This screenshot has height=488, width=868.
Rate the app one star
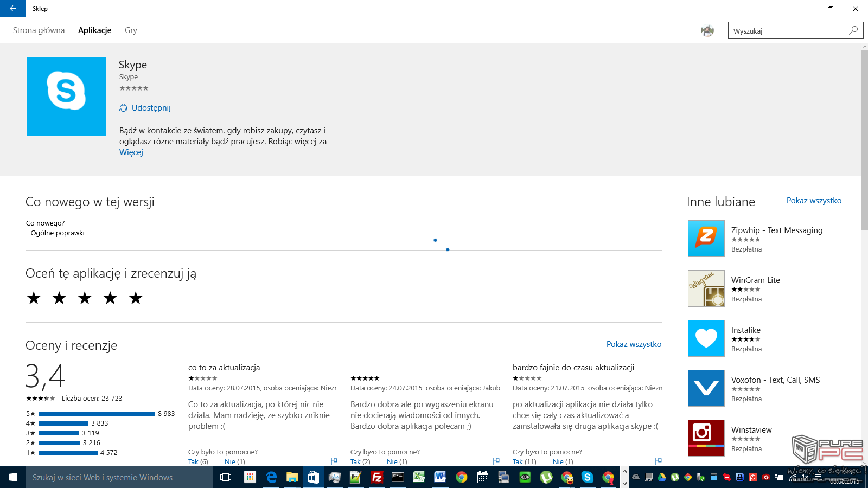(x=34, y=298)
